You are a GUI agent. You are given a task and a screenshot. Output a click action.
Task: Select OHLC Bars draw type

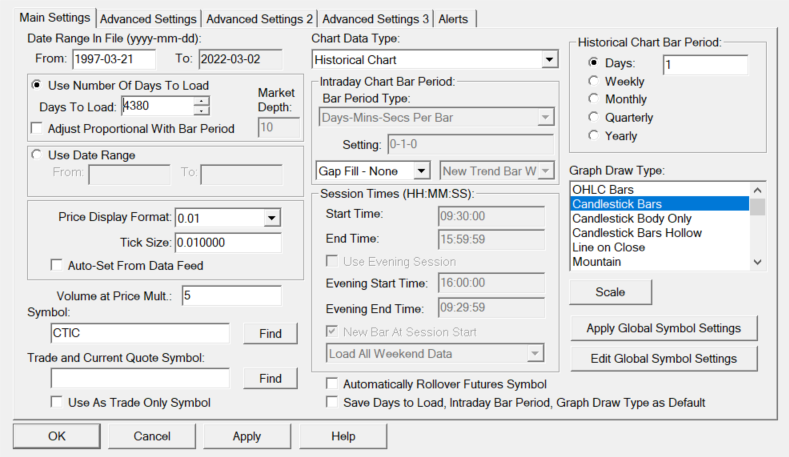pyautogui.click(x=660, y=189)
